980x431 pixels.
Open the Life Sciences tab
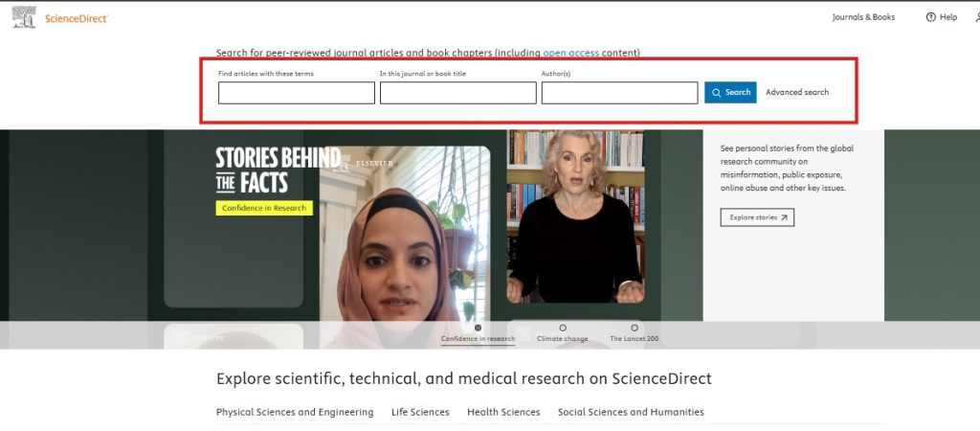(421, 412)
